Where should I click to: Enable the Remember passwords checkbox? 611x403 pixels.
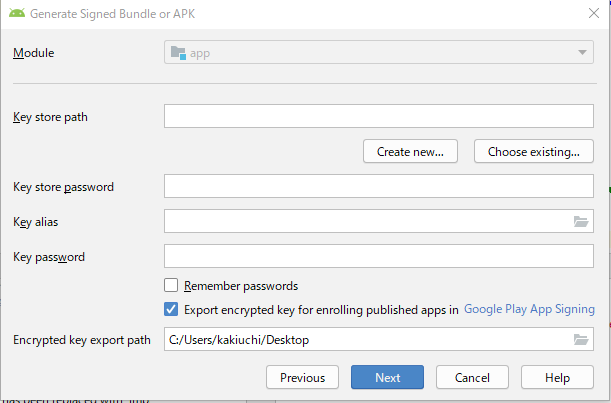click(171, 286)
